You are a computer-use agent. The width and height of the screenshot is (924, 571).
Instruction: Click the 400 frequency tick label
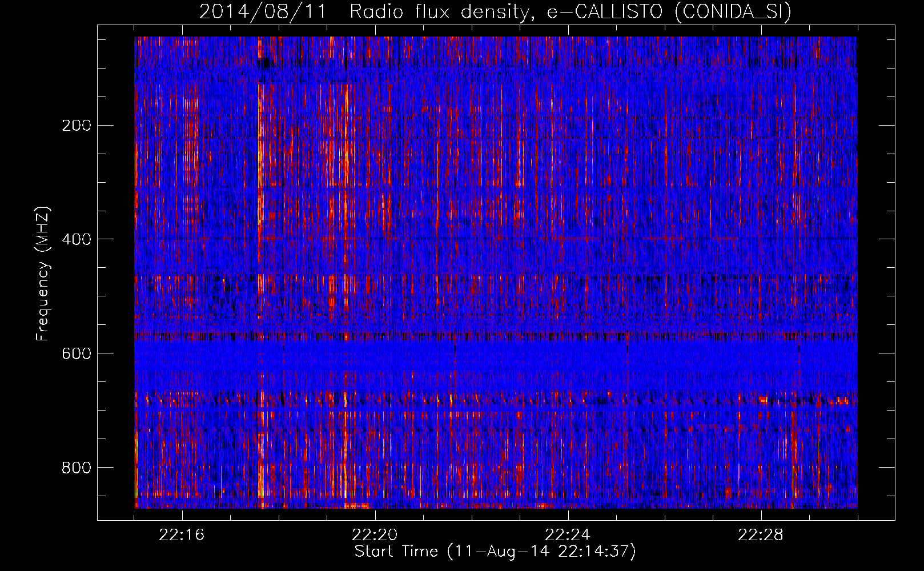pyautogui.click(x=76, y=239)
